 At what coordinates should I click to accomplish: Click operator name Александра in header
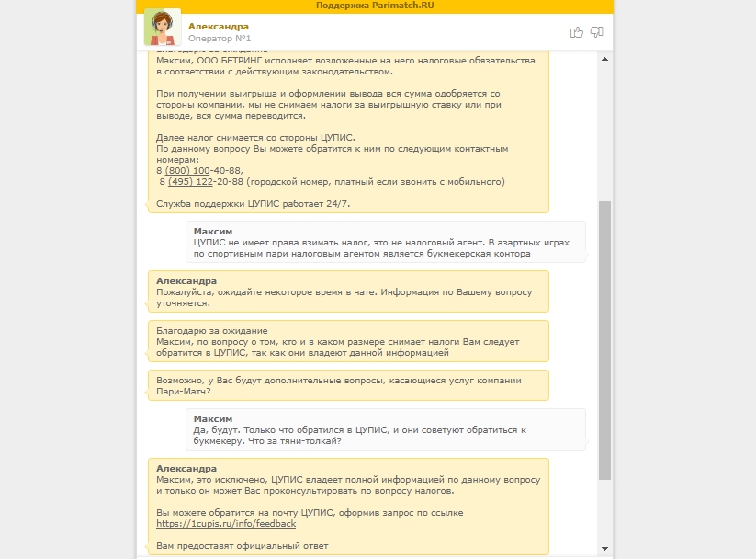[x=219, y=26]
